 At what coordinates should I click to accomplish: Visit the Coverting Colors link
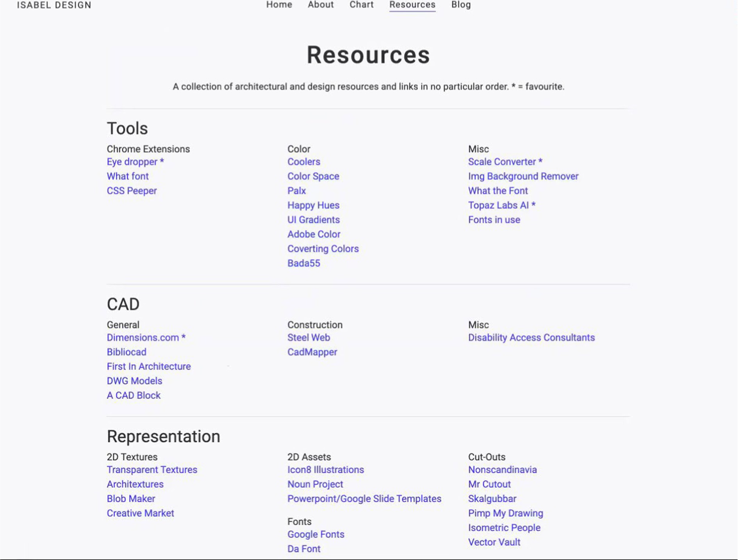click(323, 248)
